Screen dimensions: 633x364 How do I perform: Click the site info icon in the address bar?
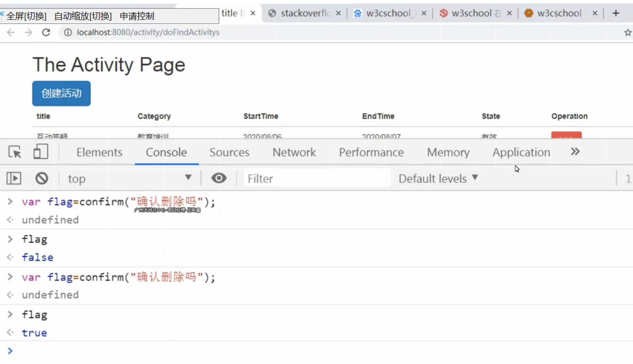pos(68,32)
